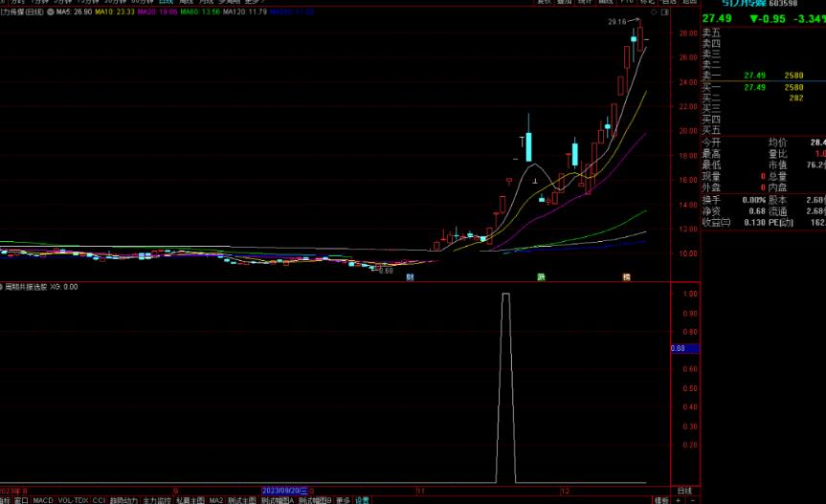826x504 pixels.
Task: Click the green 跌 marker at the chart bottom
Action: (541, 276)
